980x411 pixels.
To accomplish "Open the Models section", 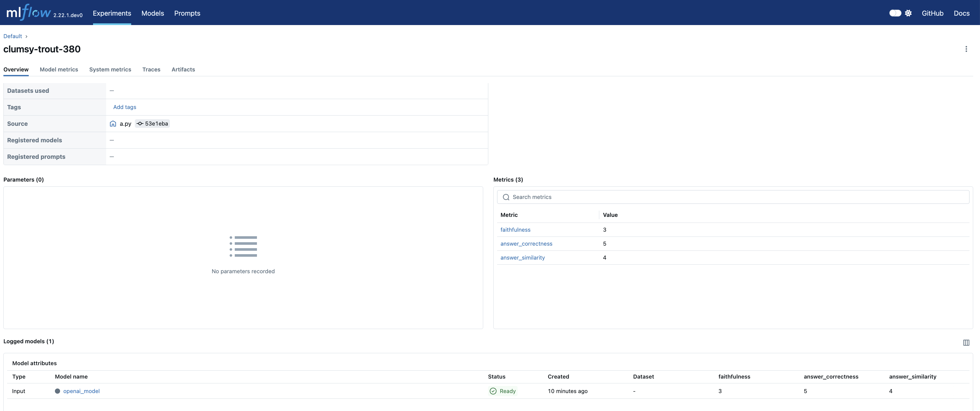I will click(x=152, y=13).
